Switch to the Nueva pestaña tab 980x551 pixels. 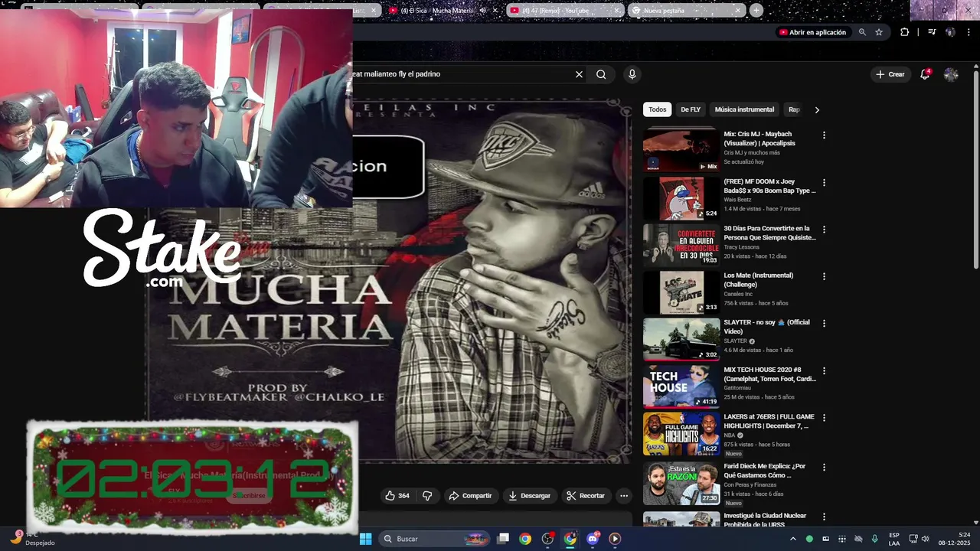[x=685, y=11]
